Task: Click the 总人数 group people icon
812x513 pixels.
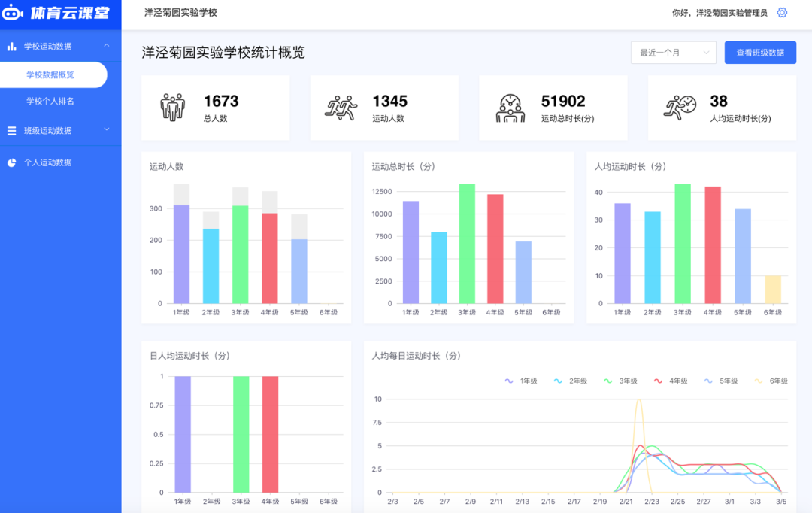Action: click(x=173, y=108)
